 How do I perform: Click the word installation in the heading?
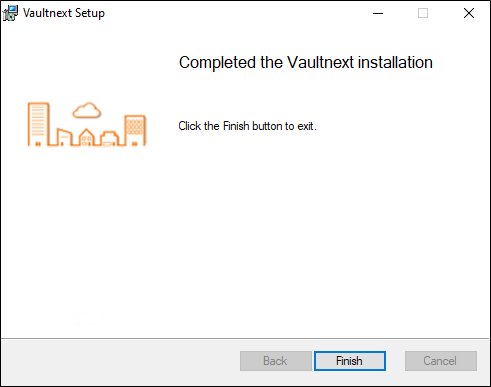click(x=395, y=62)
